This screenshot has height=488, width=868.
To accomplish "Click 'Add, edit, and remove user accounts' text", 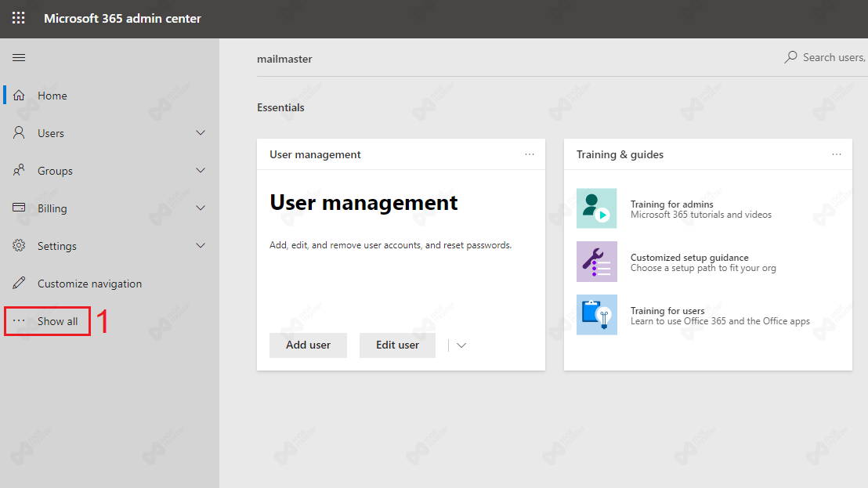I will coord(390,245).
